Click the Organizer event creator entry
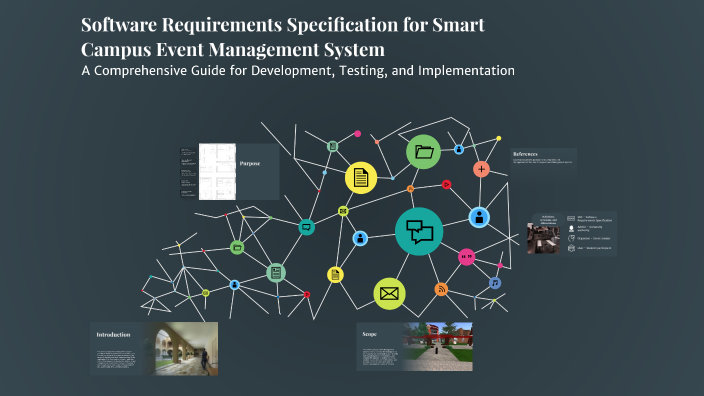Viewport: 704px width, 396px height. 594,238
